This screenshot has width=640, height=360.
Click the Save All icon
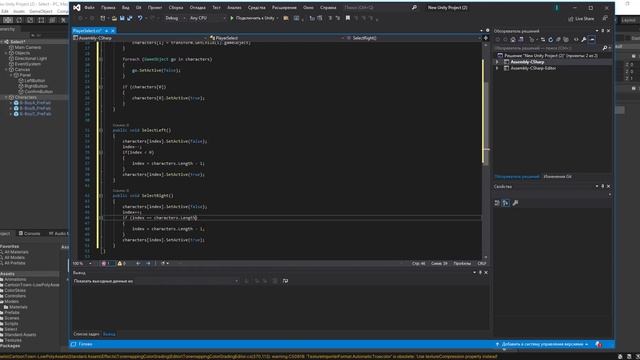point(130,18)
